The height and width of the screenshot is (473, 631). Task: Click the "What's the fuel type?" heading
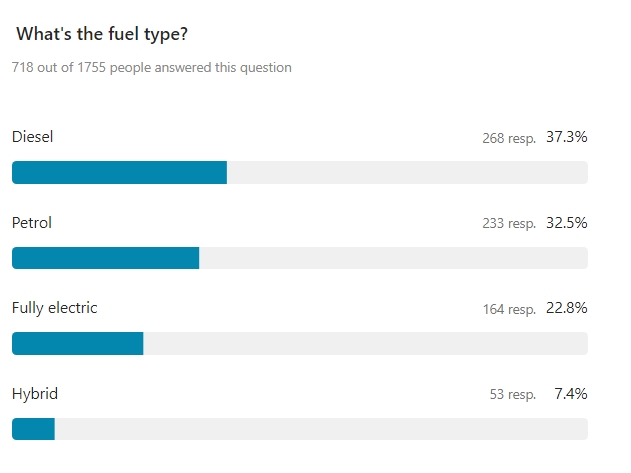point(102,34)
